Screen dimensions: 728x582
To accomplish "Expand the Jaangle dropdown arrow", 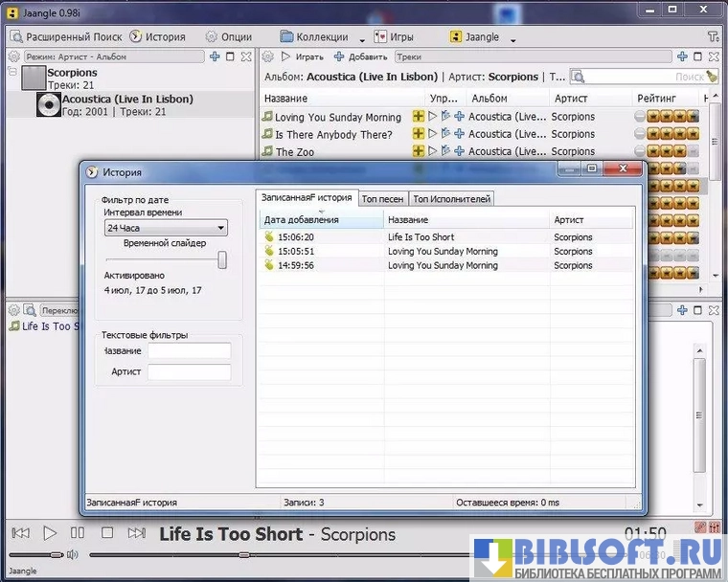I will [513, 39].
